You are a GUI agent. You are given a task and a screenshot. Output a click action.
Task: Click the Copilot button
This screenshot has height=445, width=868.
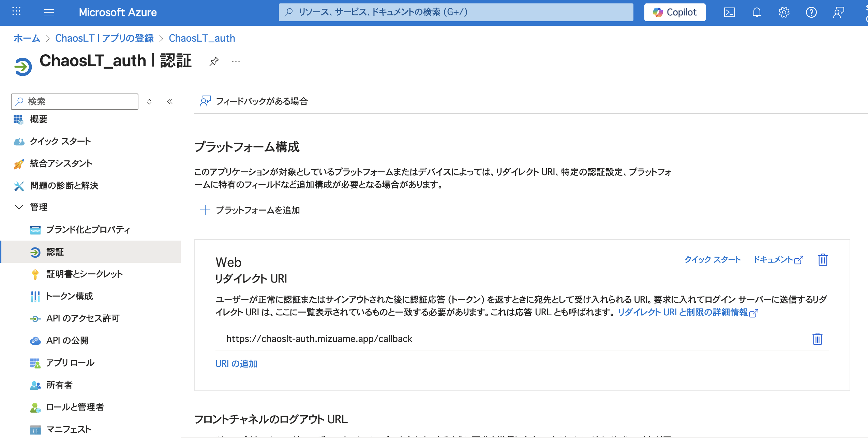(675, 13)
